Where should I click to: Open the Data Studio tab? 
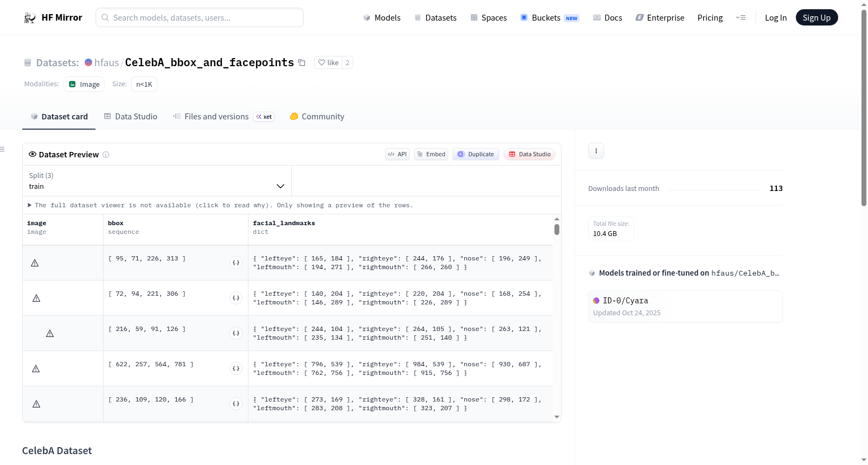pos(131,117)
